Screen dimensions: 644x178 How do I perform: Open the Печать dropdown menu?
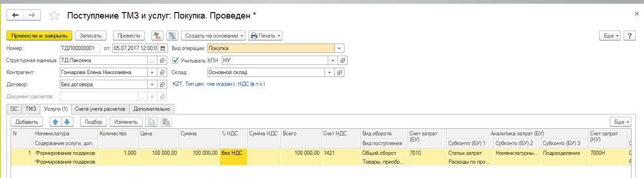click(x=265, y=36)
